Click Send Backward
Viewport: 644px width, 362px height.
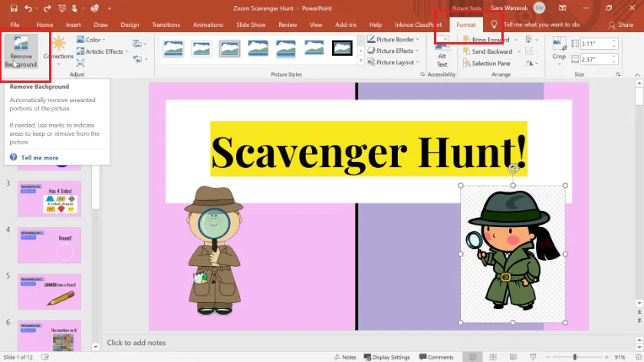pos(488,51)
